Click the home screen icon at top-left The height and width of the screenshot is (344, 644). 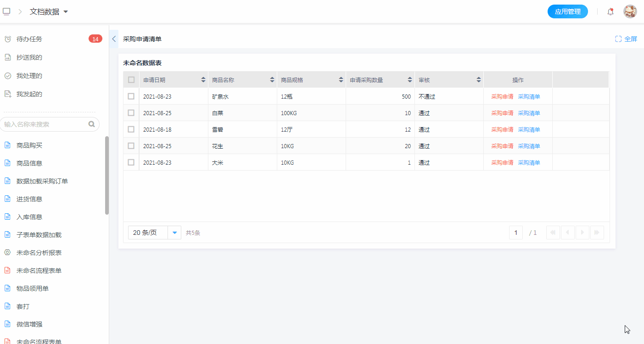click(6, 11)
